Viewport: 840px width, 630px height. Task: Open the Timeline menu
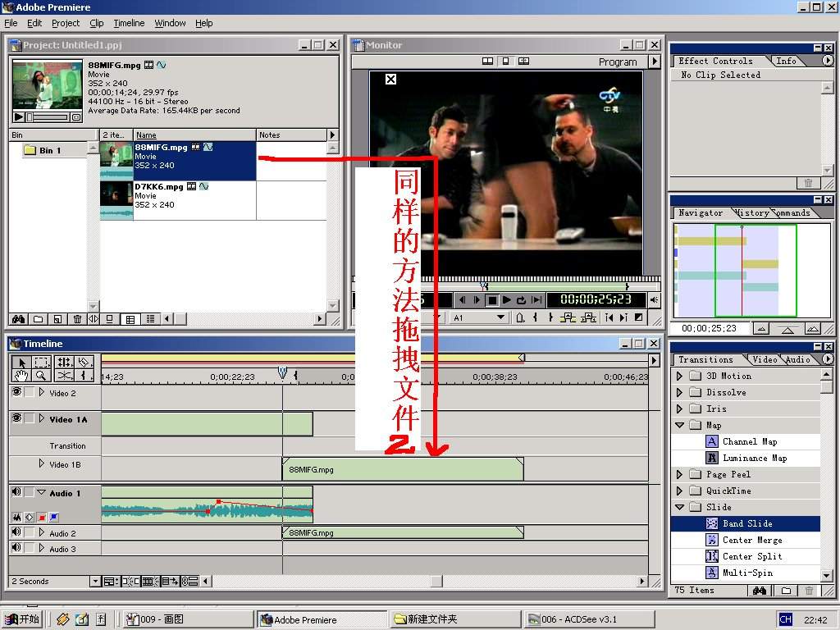pyautogui.click(x=129, y=23)
